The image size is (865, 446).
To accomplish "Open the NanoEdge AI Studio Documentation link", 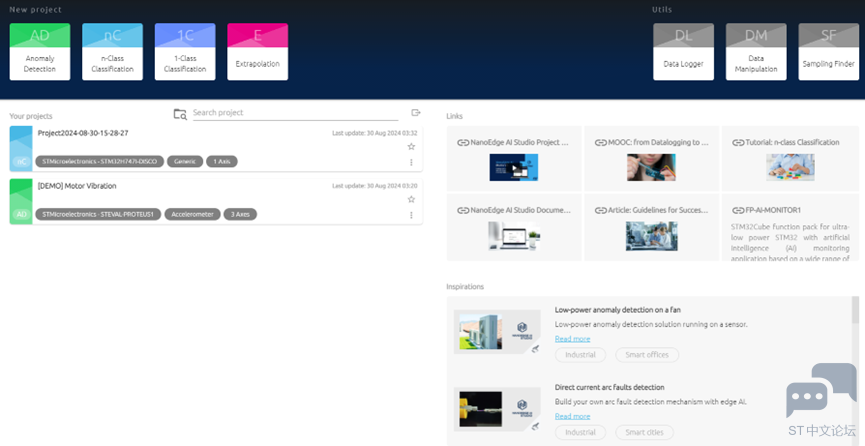I will (x=514, y=227).
